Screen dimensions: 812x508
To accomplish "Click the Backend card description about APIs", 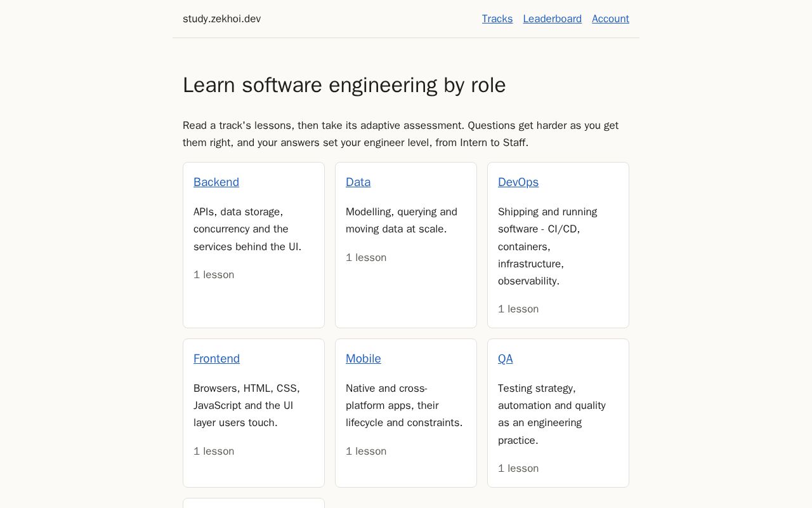I will [x=247, y=229].
